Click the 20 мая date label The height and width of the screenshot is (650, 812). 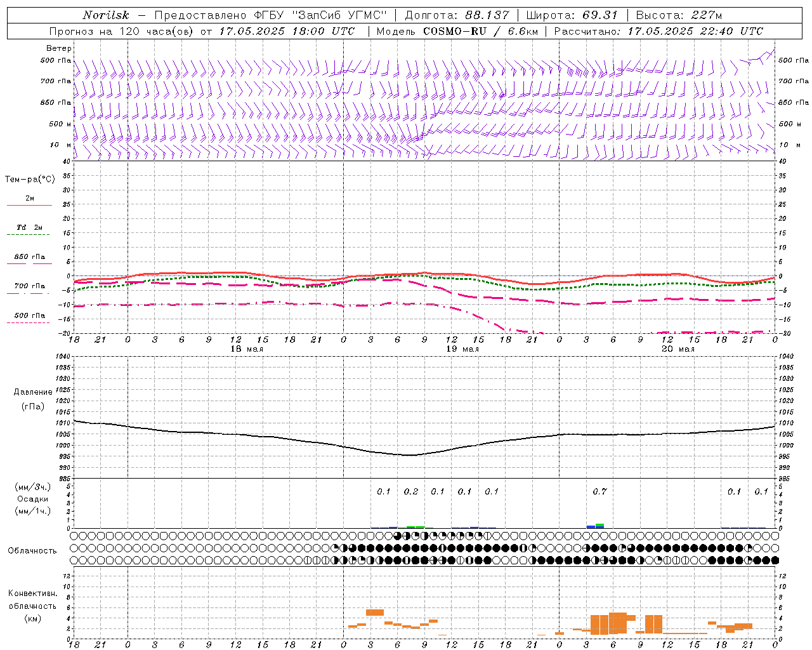tap(678, 349)
